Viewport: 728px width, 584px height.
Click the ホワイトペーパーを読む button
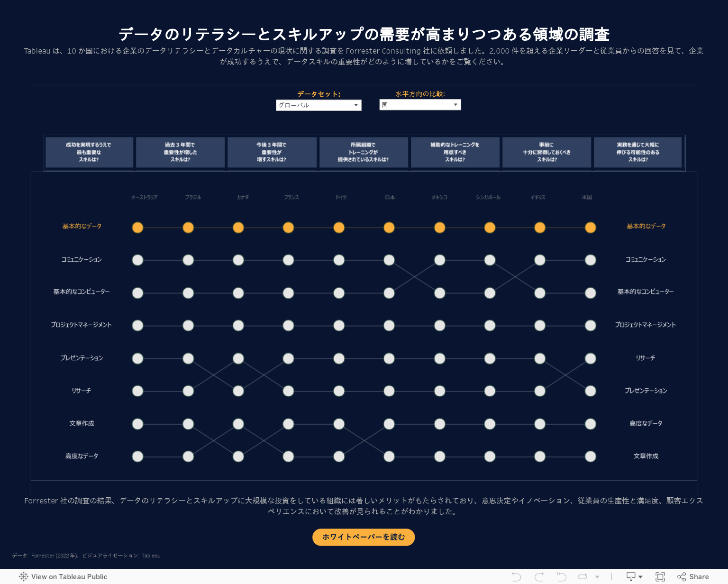point(364,537)
